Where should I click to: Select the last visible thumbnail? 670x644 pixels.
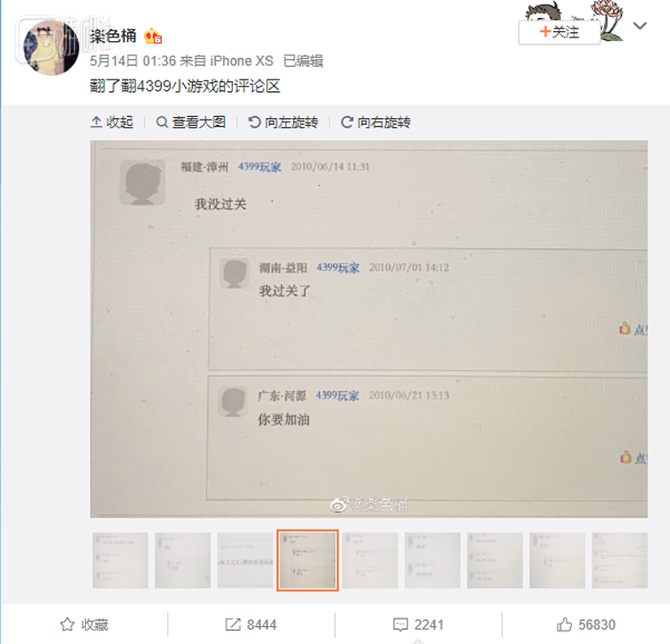point(620,560)
